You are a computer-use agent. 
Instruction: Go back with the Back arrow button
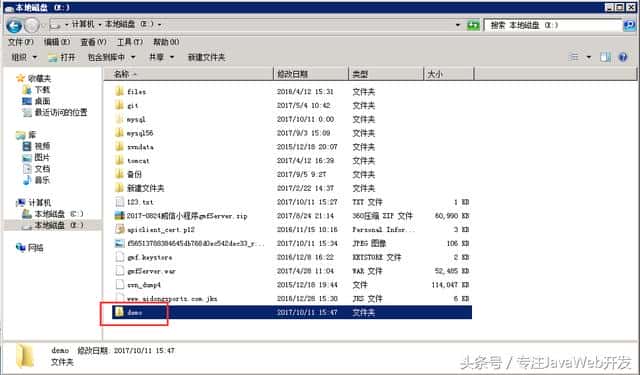tap(14, 26)
